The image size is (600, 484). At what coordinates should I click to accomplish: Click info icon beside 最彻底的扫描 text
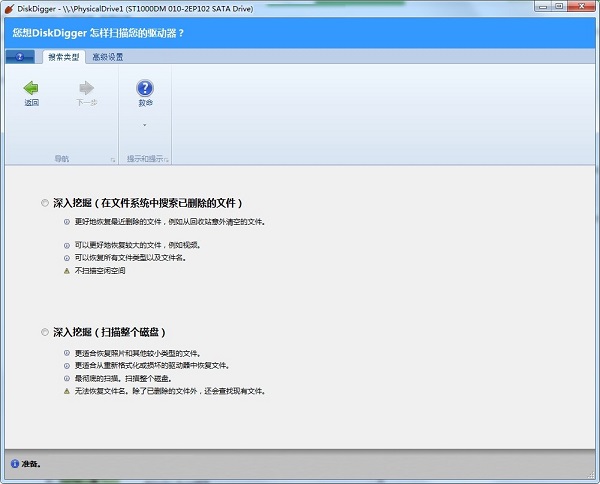(67, 378)
